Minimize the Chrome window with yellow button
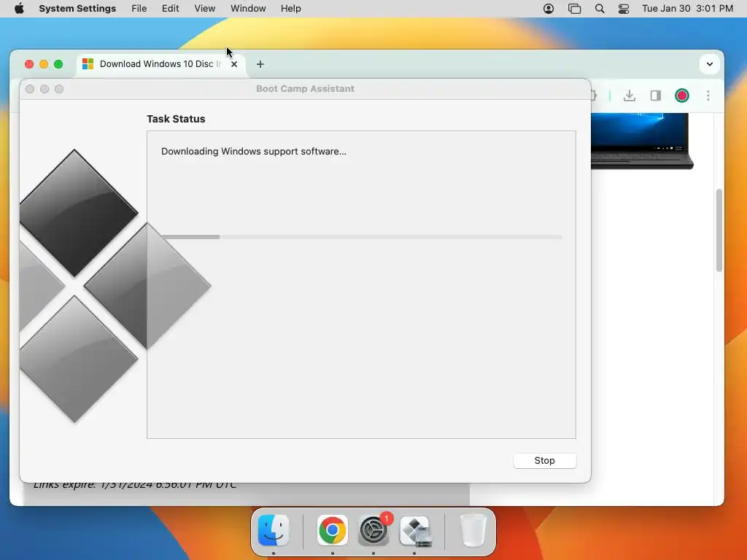The width and height of the screenshot is (747, 560). 44,64
